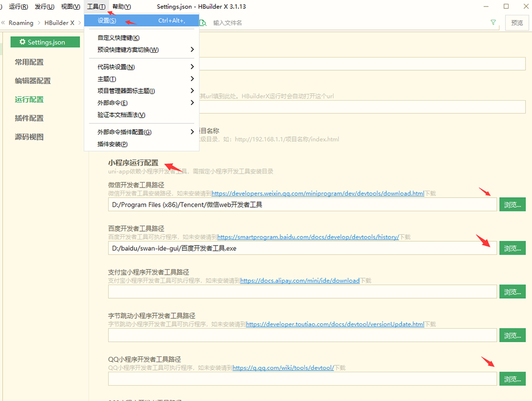This screenshot has width=532, height=401.
Task: Open the 运行 menu in the menu bar
Action: [x=19, y=6]
